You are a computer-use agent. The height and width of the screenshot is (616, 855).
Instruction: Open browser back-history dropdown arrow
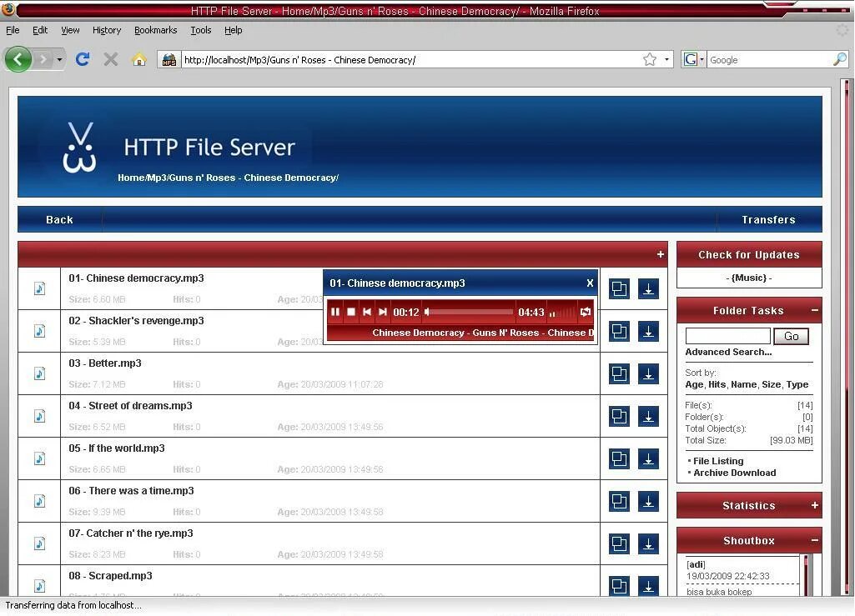click(x=59, y=59)
